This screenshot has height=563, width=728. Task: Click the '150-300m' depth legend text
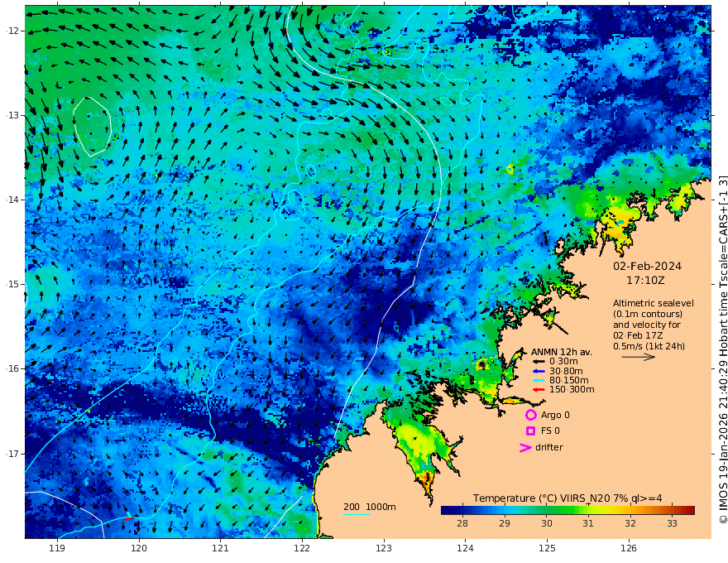pyautogui.click(x=572, y=390)
